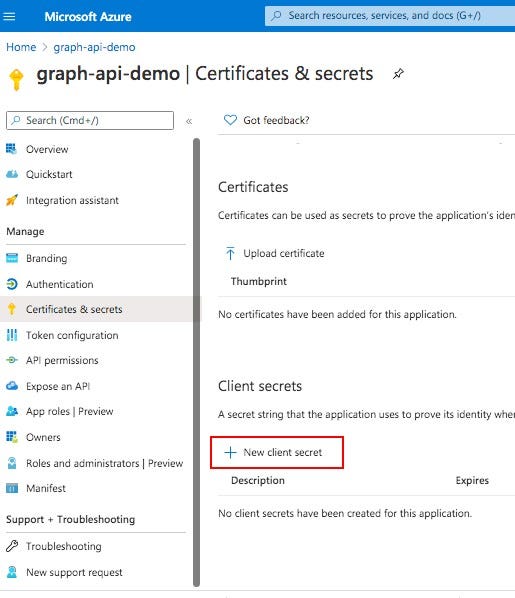Click the Manage section label
This screenshot has width=515, height=598.
tap(25, 231)
